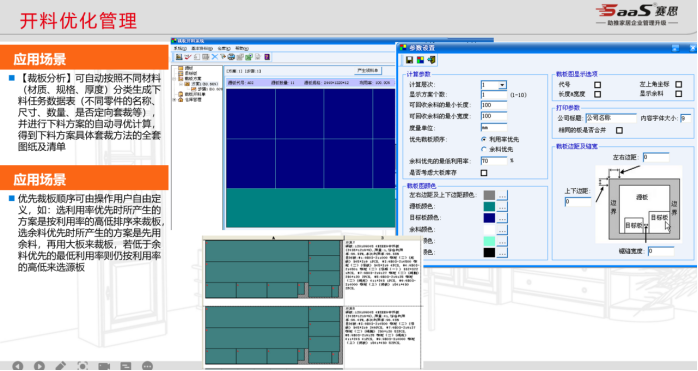Advance with the next slide arrow
The image size is (698, 371).
coord(39,366)
